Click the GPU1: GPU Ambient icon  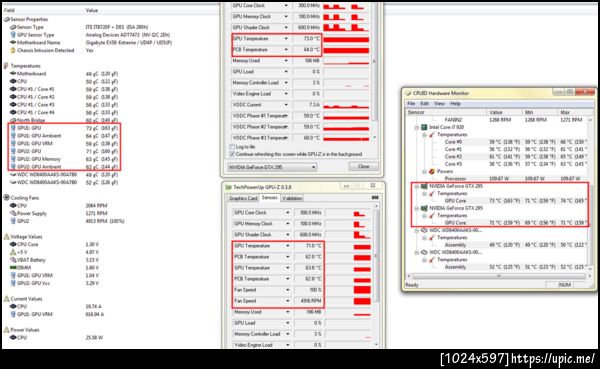(13, 136)
